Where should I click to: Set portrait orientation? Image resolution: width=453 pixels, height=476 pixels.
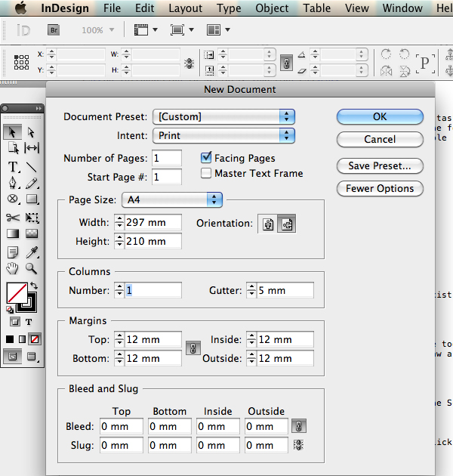(268, 224)
